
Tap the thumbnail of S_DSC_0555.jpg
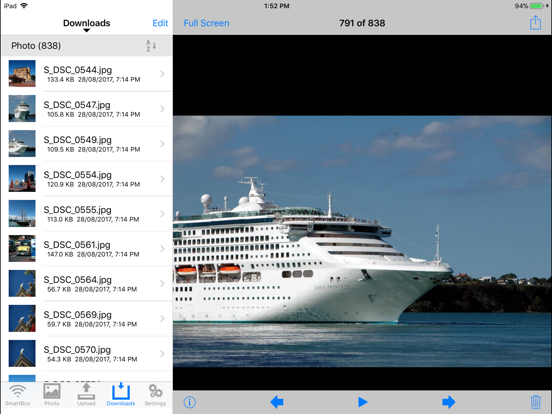coord(22,213)
